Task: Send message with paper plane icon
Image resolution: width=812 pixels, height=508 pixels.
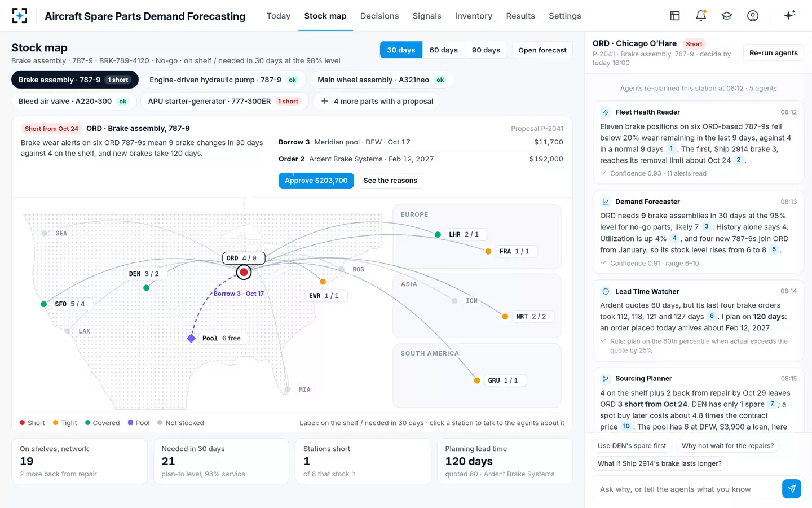Action: coord(792,489)
